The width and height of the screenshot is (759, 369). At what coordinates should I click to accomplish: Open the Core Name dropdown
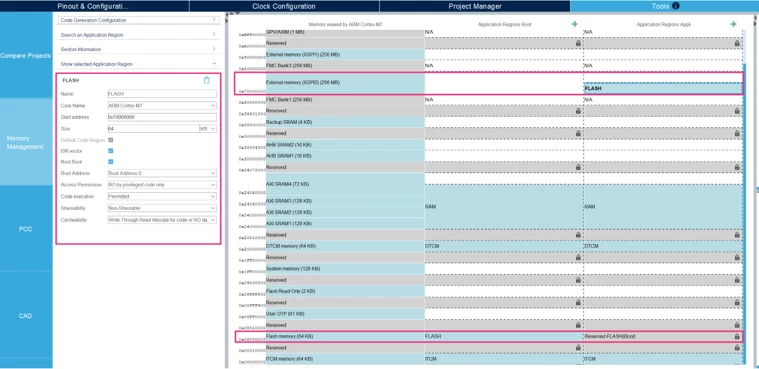click(x=162, y=106)
